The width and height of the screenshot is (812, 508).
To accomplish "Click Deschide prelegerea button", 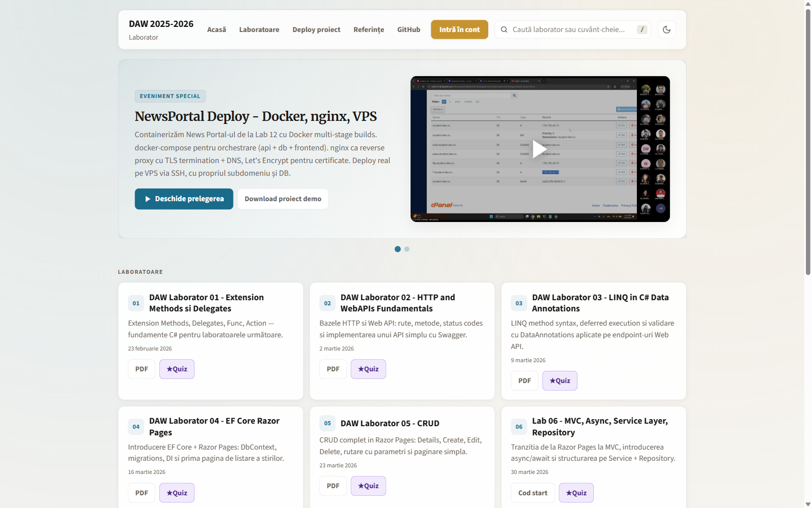I will (184, 199).
